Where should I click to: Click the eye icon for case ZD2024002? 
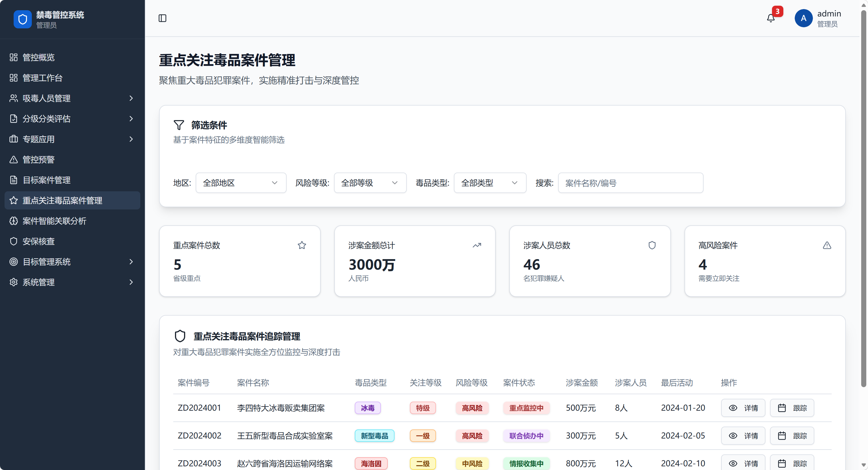(x=733, y=436)
